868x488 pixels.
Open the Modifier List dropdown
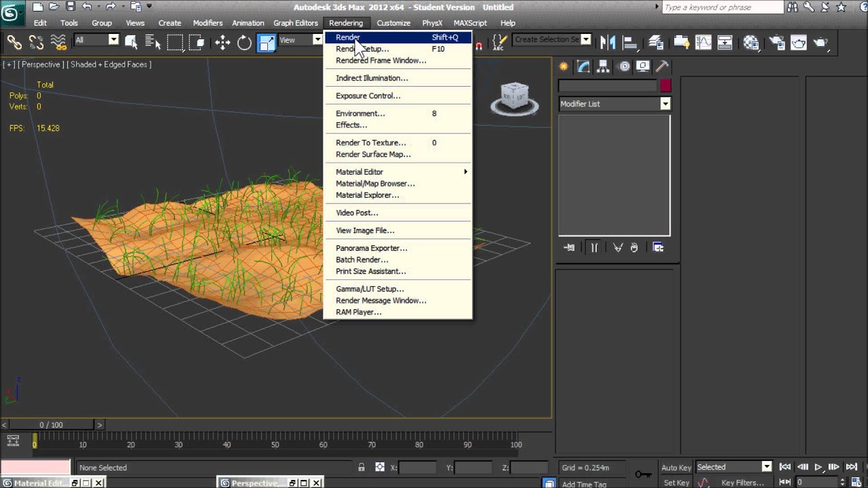[x=614, y=104]
